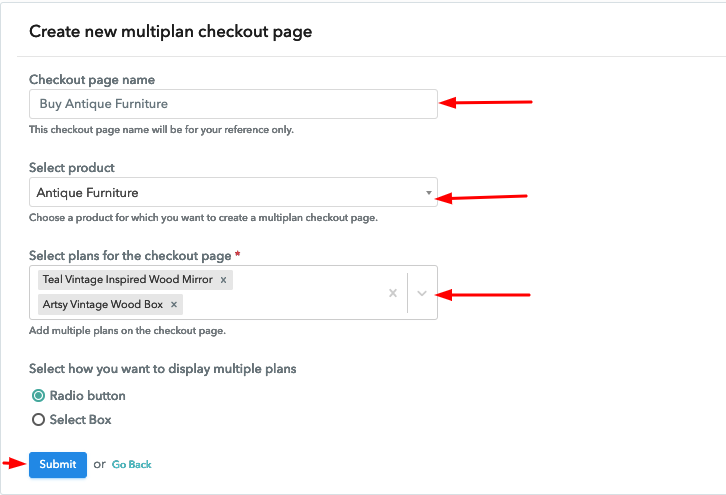Click the Teal Vintage Inspired Wood Mirror tag
This screenshot has height=495, width=726.
click(x=127, y=280)
